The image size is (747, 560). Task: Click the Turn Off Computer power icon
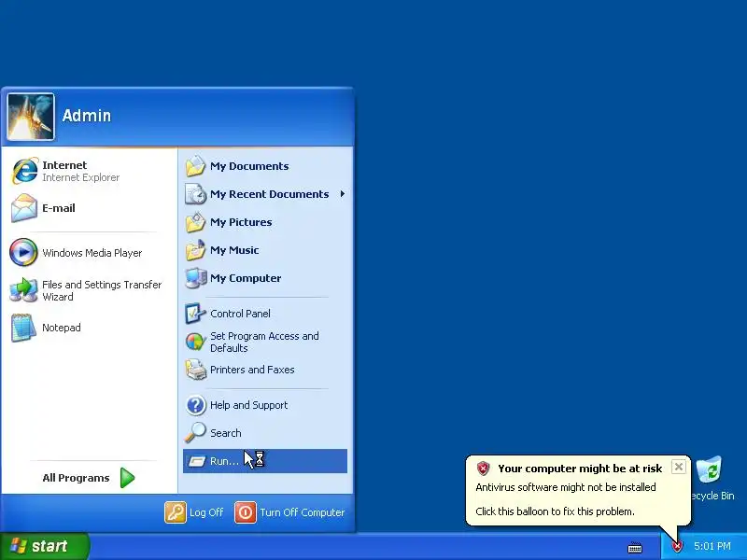coord(246,512)
